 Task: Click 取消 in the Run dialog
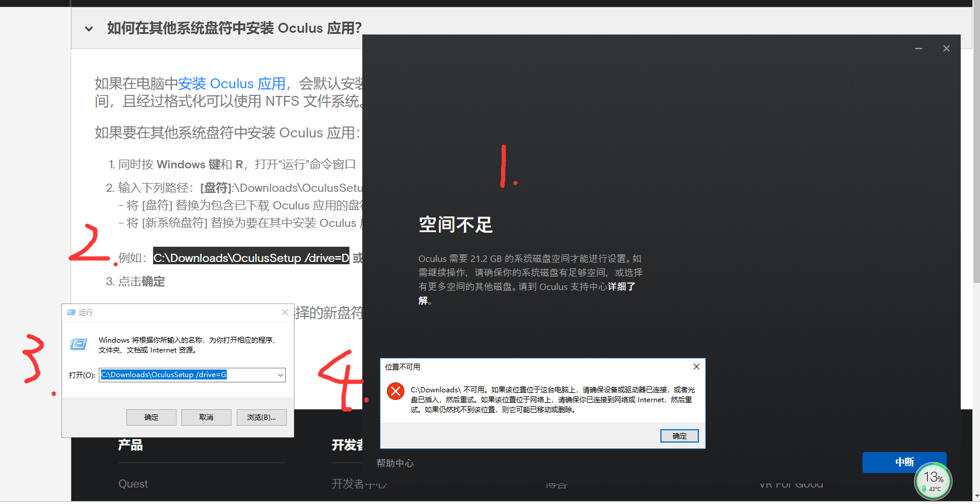(x=206, y=417)
